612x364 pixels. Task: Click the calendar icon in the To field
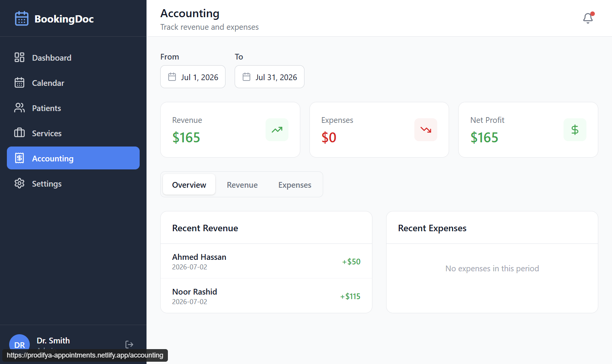[246, 77]
